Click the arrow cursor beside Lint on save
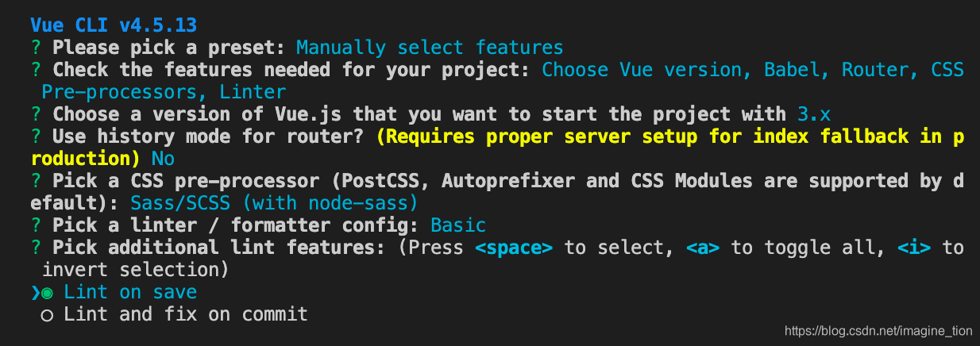 coord(36,293)
